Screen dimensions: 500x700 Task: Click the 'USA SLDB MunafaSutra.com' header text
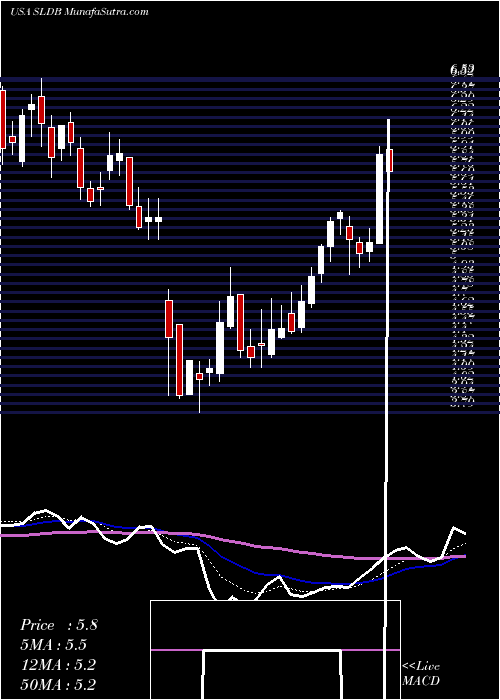(x=79, y=12)
